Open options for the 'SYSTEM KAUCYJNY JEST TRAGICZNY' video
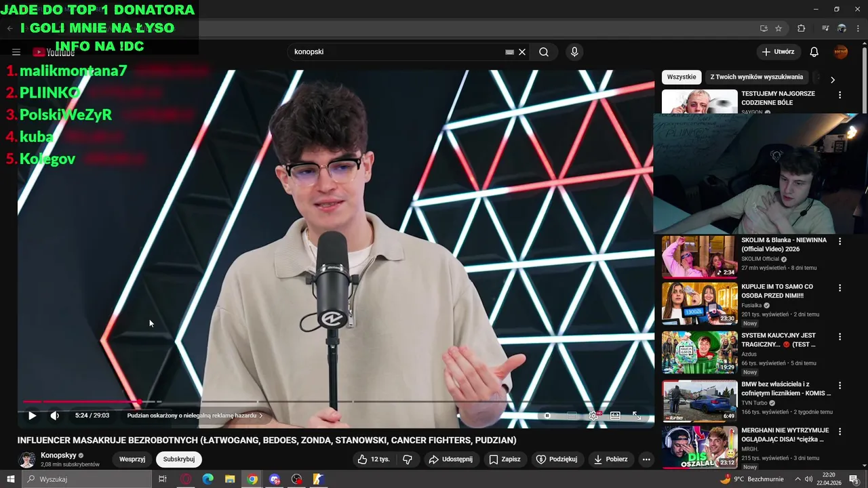The height and width of the screenshot is (488, 868). tap(840, 336)
